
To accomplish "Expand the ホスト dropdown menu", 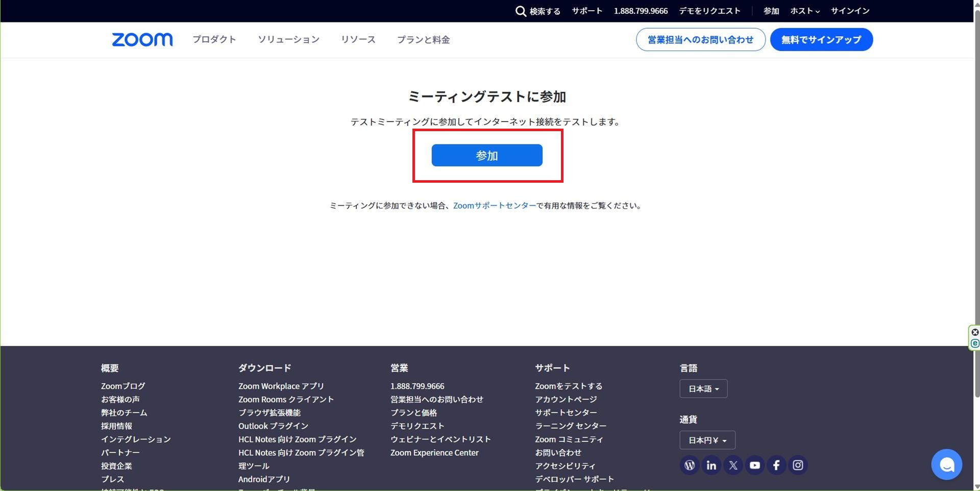I will click(x=805, y=11).
